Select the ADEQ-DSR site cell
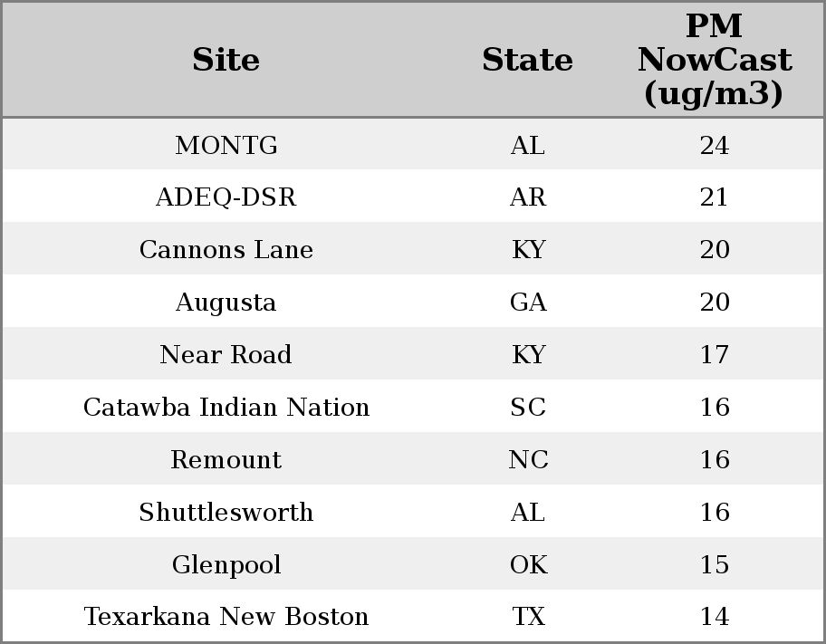 click(x=226, y=197)
